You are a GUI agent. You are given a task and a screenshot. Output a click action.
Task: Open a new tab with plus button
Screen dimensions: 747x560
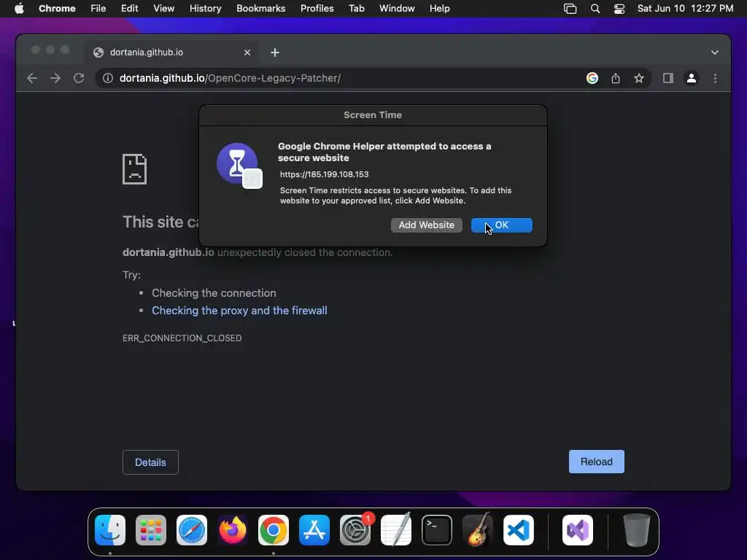(275, 52)
